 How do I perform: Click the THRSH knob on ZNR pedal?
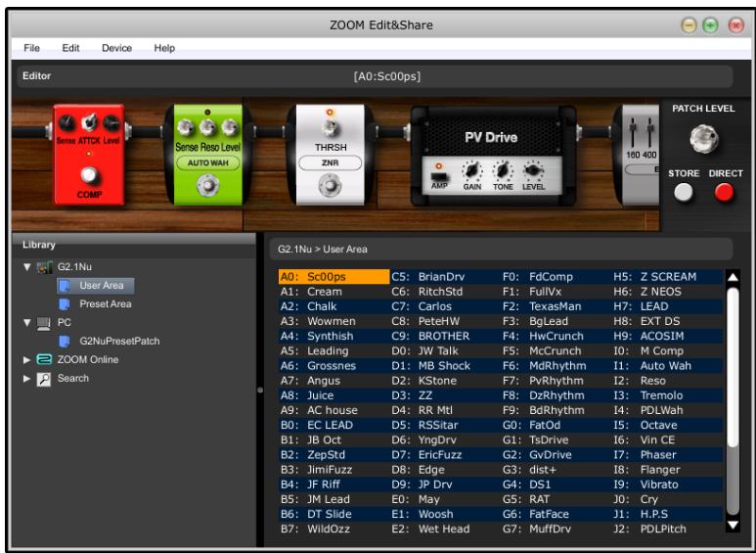[x=331, y=128]
